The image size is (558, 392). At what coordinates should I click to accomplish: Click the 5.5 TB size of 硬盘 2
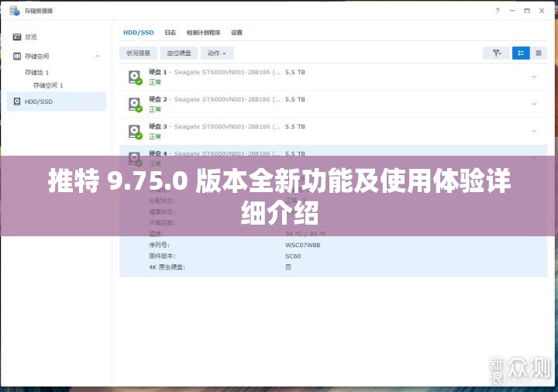click(295, 99)
